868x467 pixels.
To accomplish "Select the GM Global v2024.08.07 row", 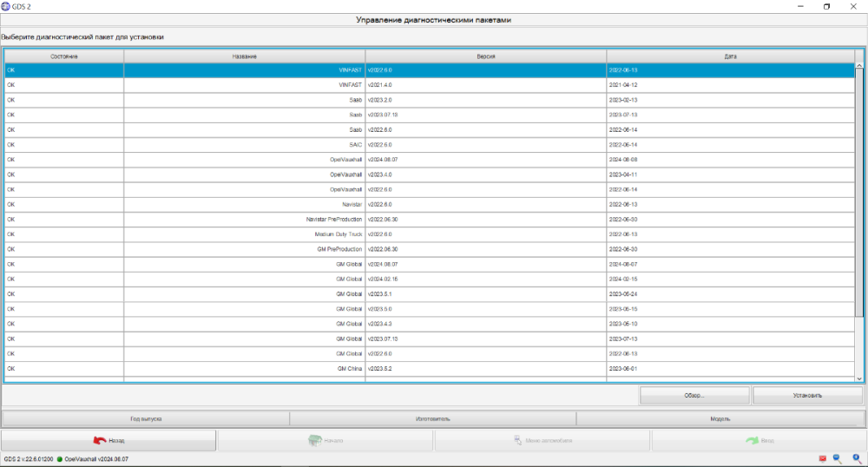I will click(430, 265).
